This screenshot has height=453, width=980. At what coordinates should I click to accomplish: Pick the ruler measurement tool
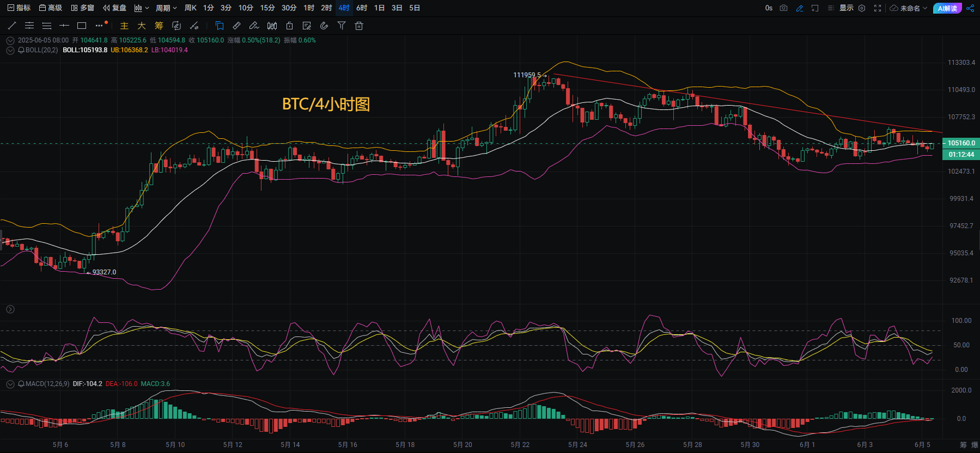click(236, 26)
